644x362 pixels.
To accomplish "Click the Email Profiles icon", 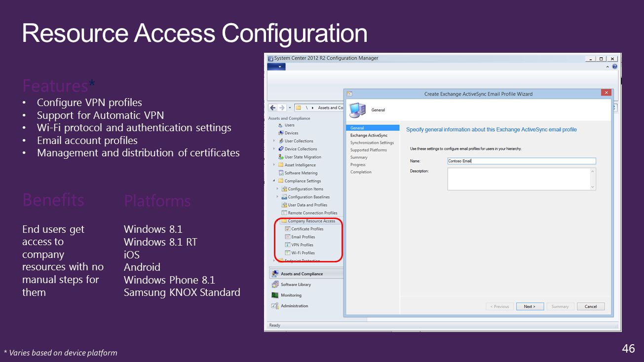I will (x=288, y=237).
